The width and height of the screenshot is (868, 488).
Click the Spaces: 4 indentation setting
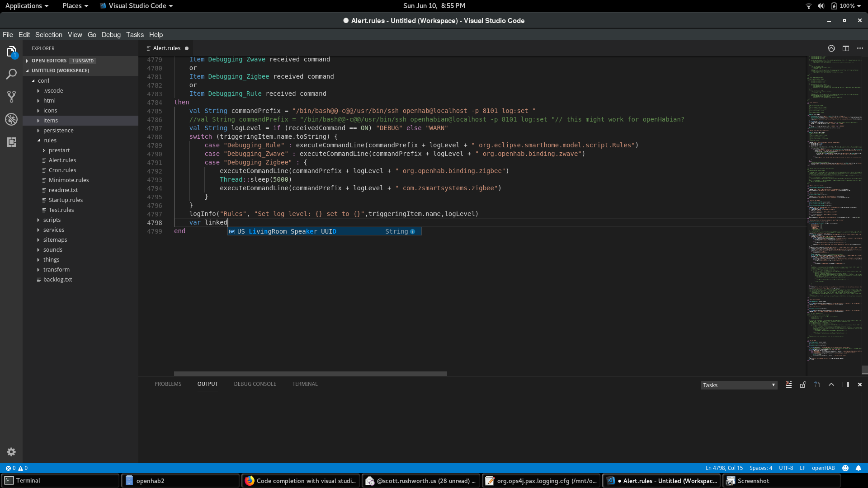760,468
